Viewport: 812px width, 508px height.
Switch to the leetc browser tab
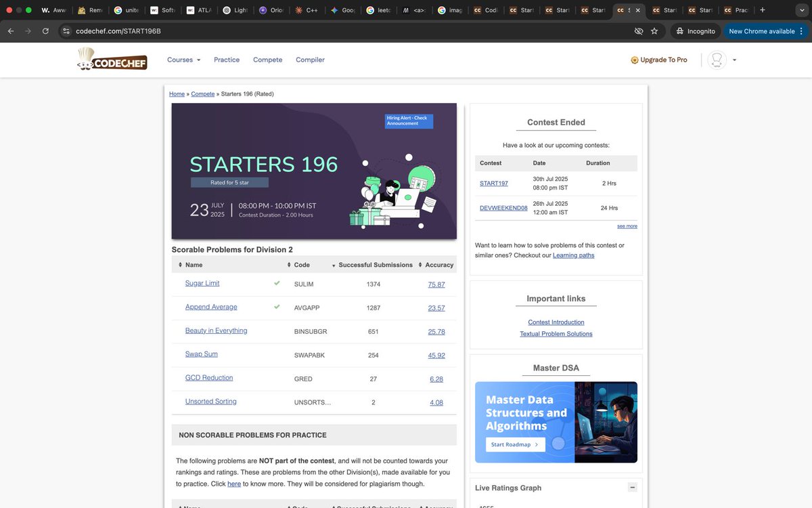(379, 10)
